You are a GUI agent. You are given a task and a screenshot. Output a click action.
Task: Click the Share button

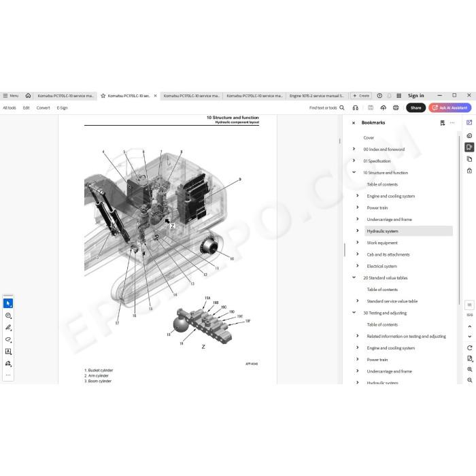tap(415, 107)
